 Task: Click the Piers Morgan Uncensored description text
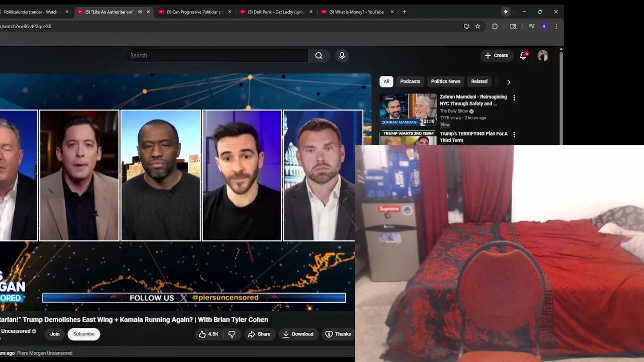click(45, 353)
